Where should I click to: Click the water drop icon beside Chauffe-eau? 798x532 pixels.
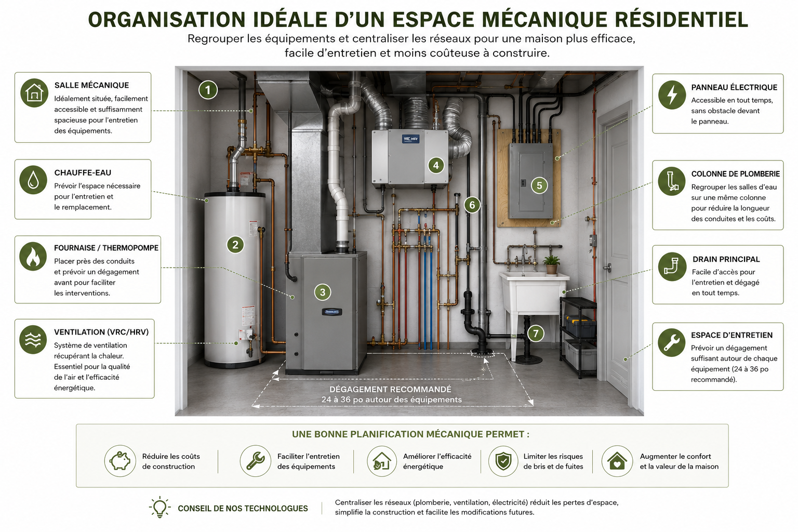click(33, 180)
